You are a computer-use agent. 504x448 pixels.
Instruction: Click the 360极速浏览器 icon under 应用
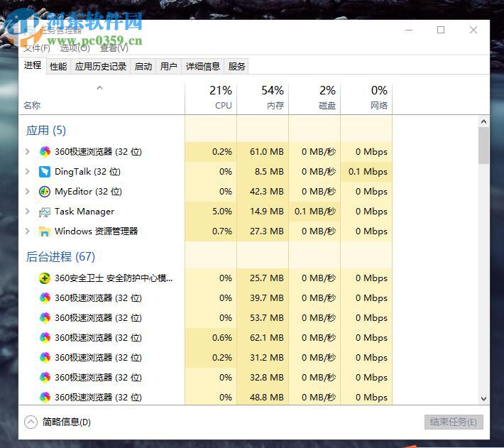click(45, 151)
